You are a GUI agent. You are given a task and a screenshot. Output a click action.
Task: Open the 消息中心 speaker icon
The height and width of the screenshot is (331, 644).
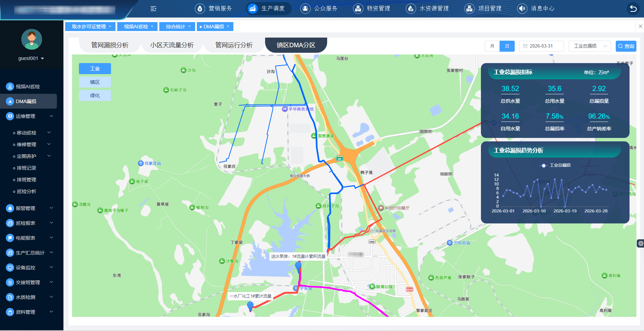click(522, 9)
